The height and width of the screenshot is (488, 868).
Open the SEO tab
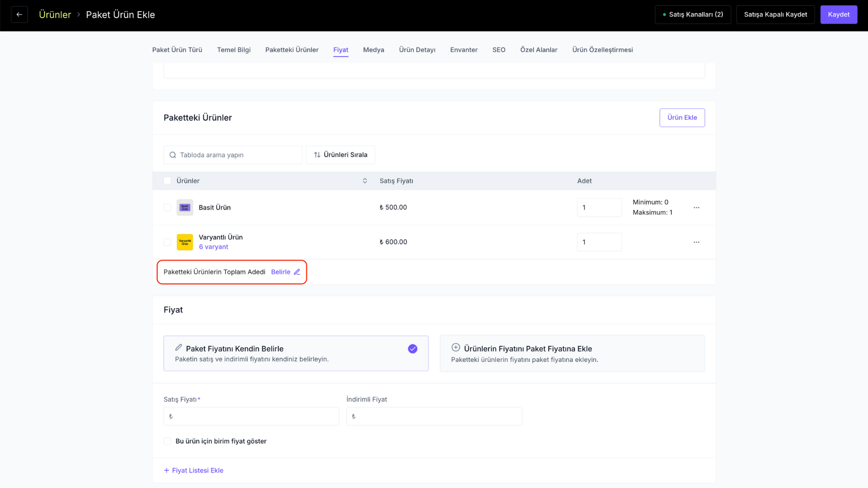point(499,50)
